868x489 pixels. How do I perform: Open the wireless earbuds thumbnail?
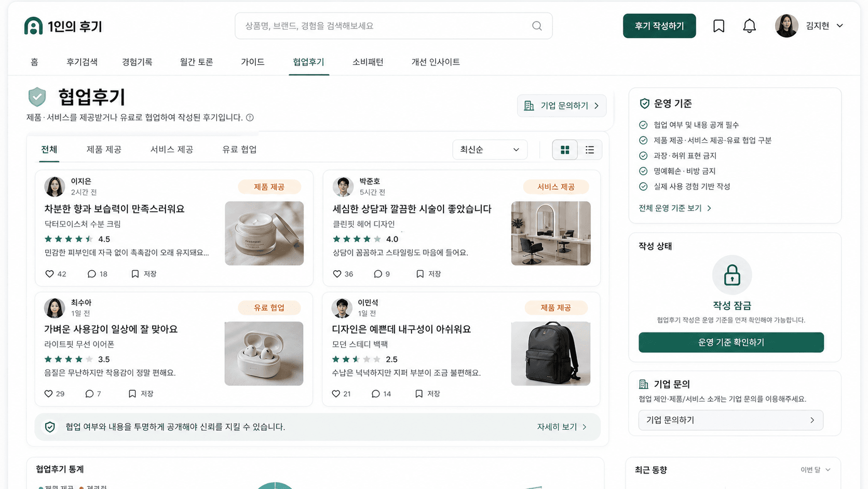click(264, 353)
